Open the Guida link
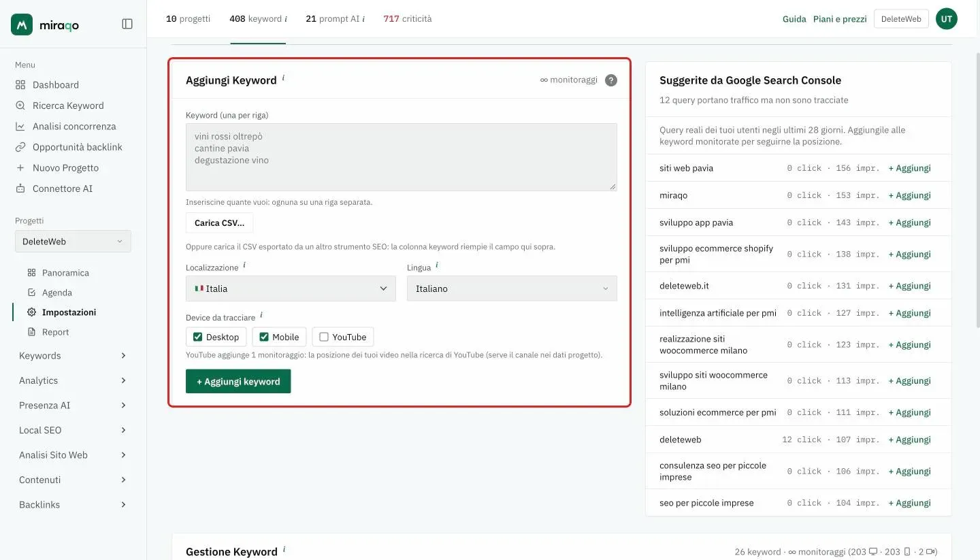The image size is (980, 560). click(x=794, y=19)
